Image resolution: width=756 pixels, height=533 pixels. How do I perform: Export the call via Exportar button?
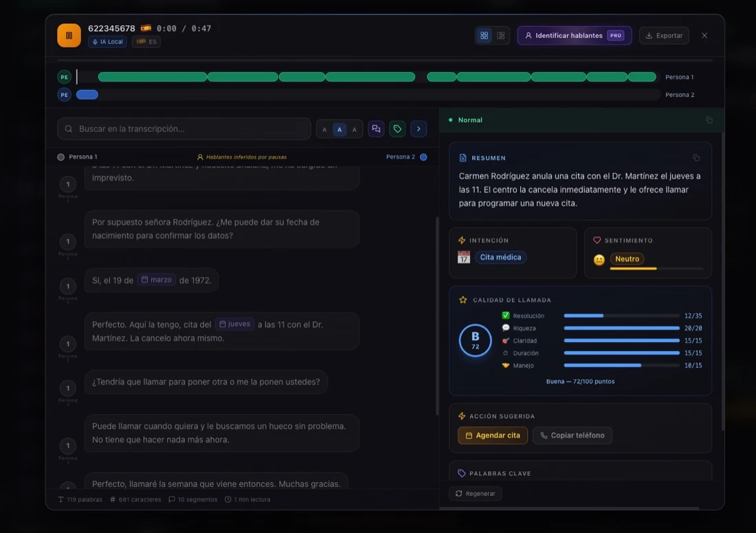[664, 36]
